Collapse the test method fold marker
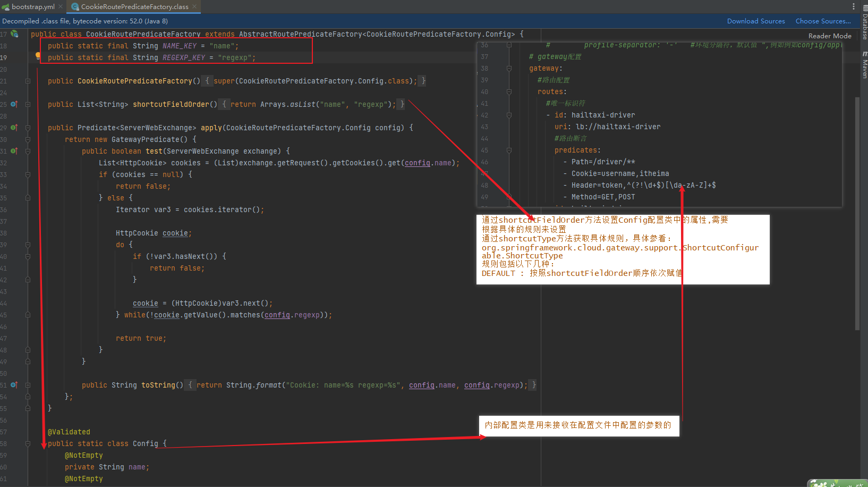 tap(28, 151)
